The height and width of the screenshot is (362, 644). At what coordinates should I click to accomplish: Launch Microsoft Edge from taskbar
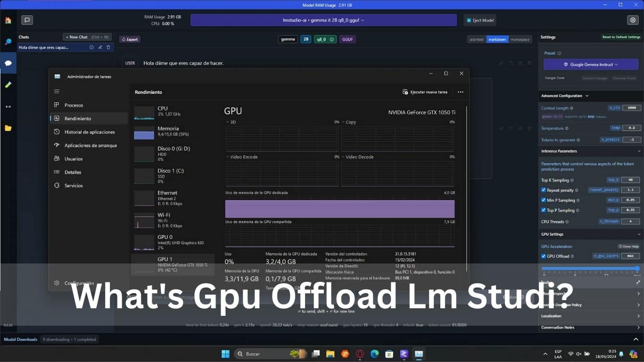pyautogui.click(x=374, y=354)
